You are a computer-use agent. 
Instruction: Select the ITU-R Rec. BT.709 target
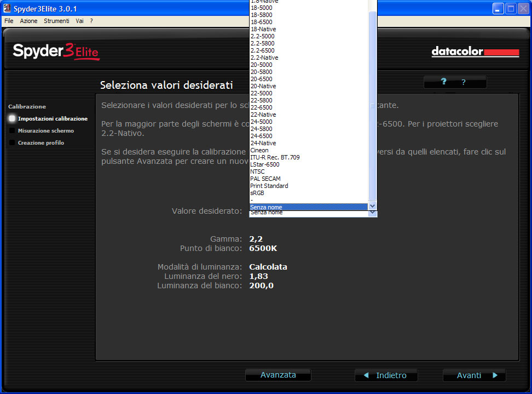tap(309, 158)
